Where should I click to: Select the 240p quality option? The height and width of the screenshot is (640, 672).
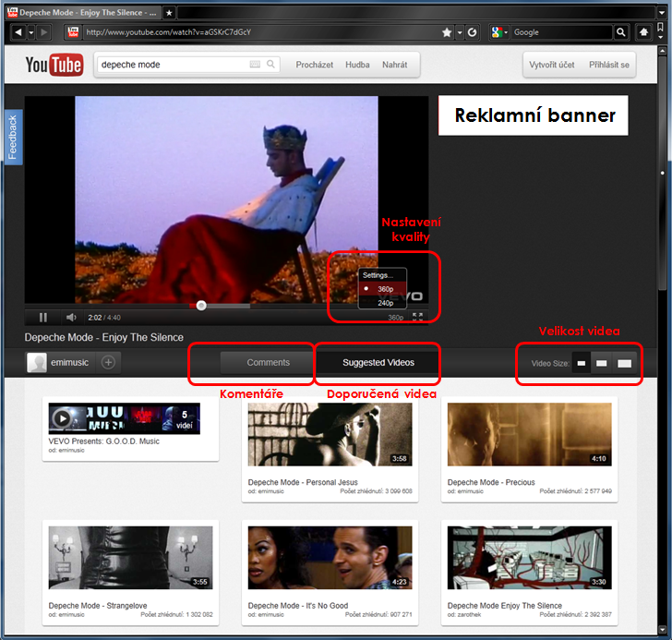[385, 302]
